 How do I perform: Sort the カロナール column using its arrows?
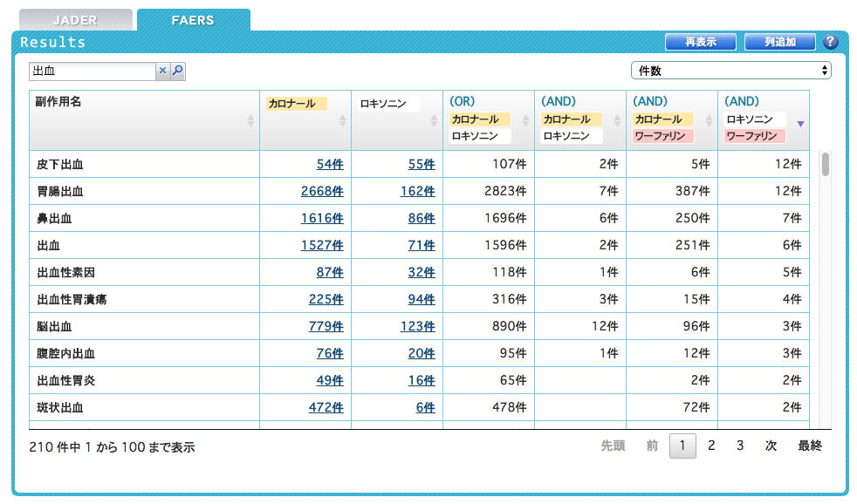(x=342, y=121)
